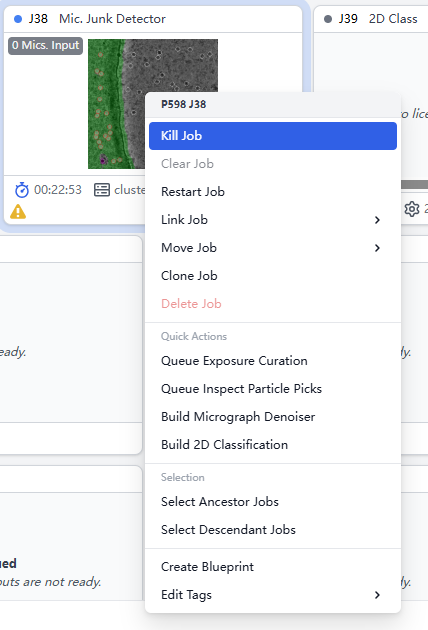Click the cluster lane icon on J38

(102, 190)
